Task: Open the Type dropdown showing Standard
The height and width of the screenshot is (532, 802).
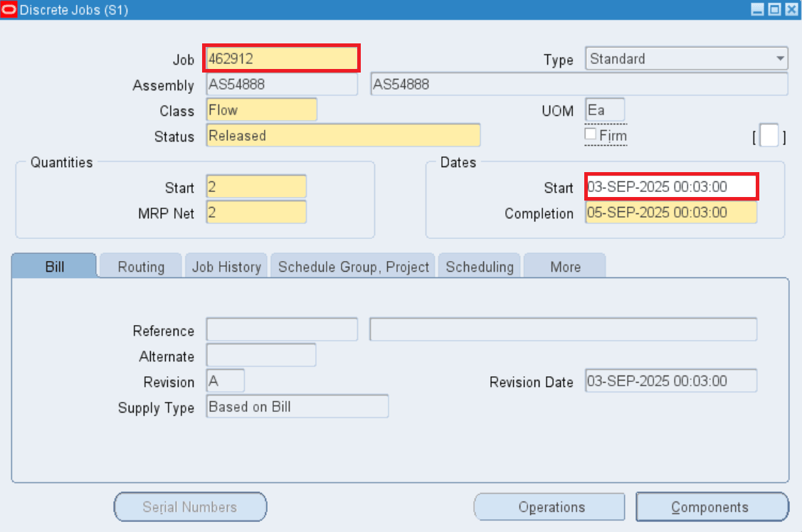Action: coord(780,58)
